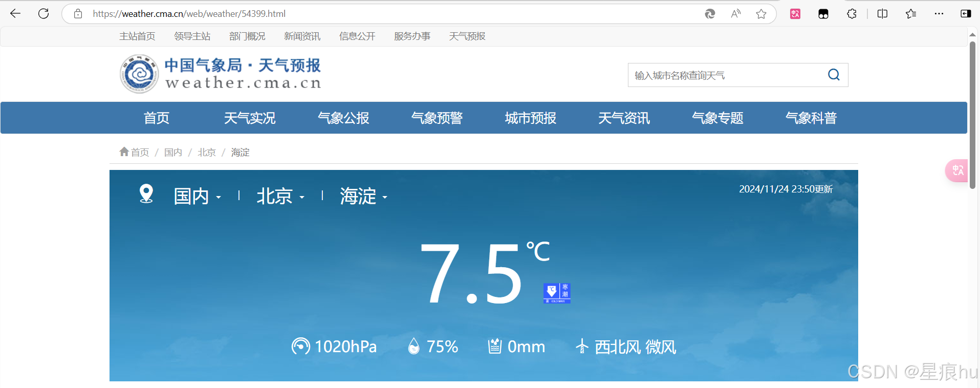This screenshot has width=980, height=388.
Task: Click the 信息公开 top link
Action: (357, 36)
